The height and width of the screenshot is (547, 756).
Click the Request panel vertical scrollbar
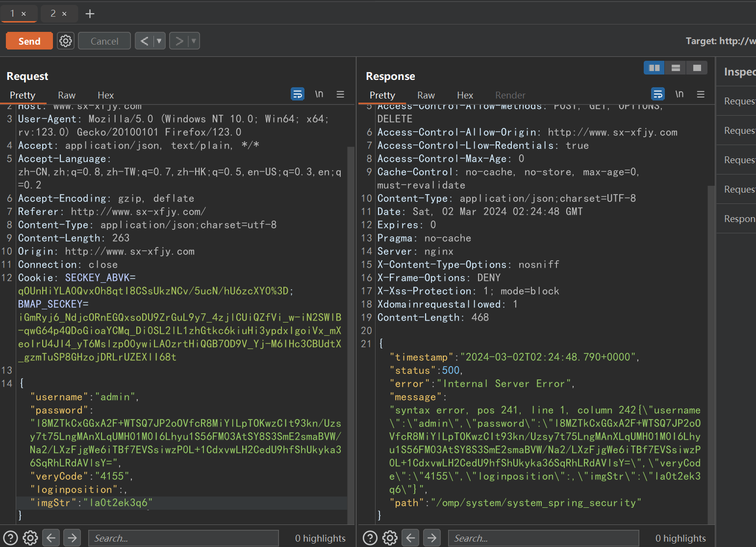[351, 335]
